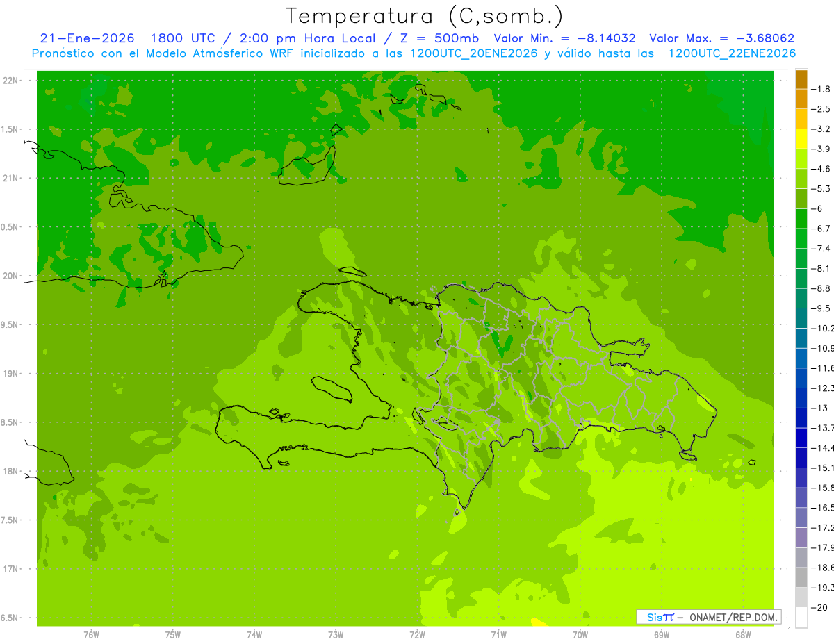
Task: Click the '-20' colorbar label
Action: coord(819,607)
